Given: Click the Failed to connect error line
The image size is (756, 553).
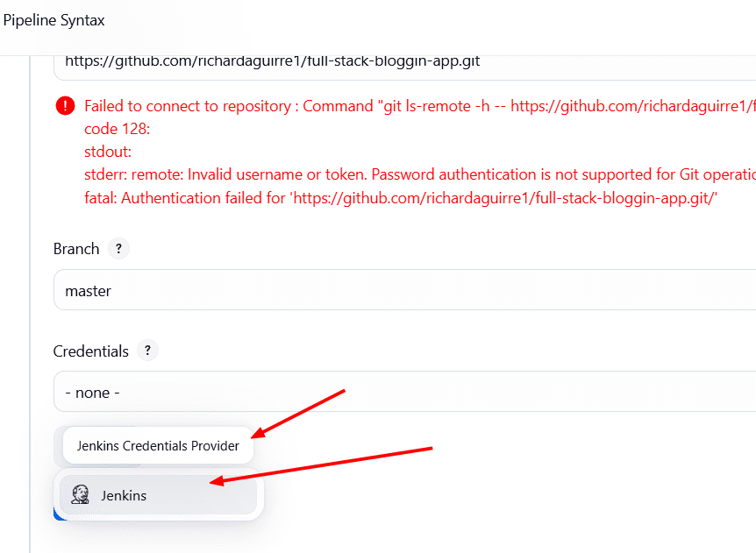Looking at the screenshot, I should pyautogui.click(x=420, y=106).
